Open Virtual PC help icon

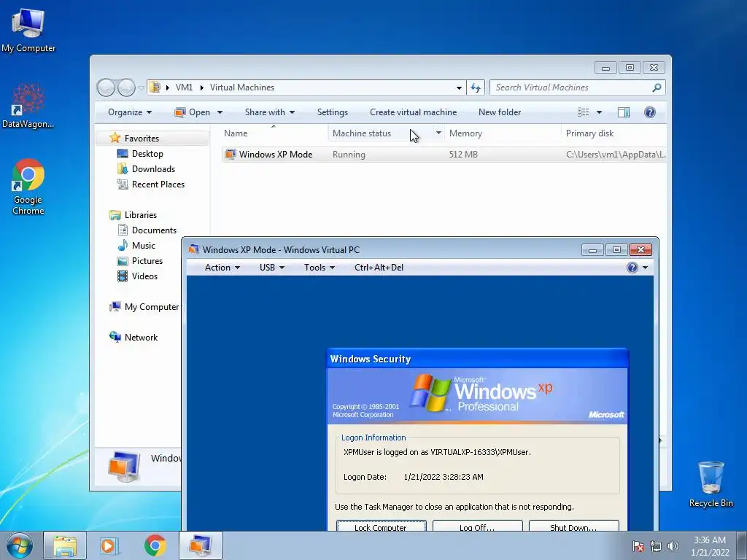coord(632,268)
